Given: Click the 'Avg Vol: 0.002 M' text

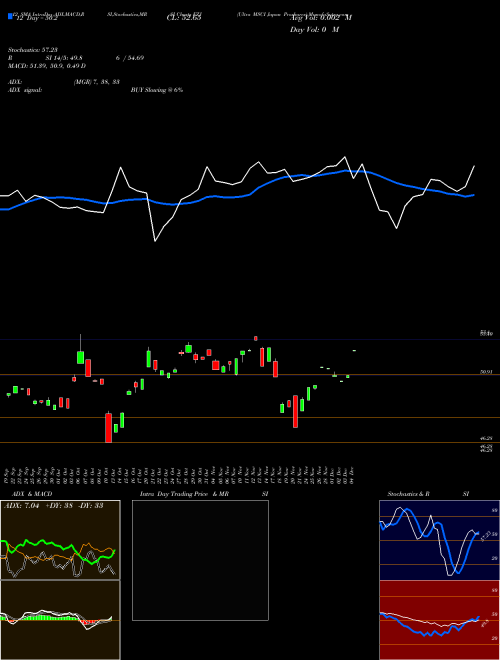Looking at the screenshot, I should (x=321, y=17).
